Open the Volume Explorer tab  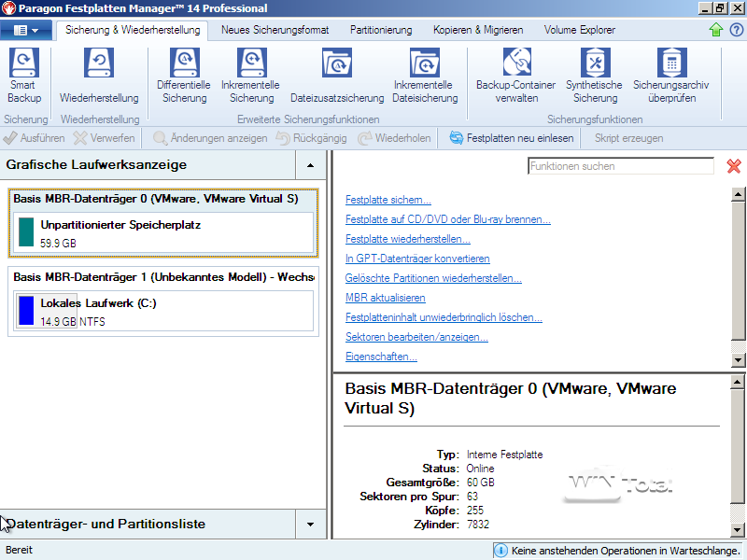tap(579, 30)
